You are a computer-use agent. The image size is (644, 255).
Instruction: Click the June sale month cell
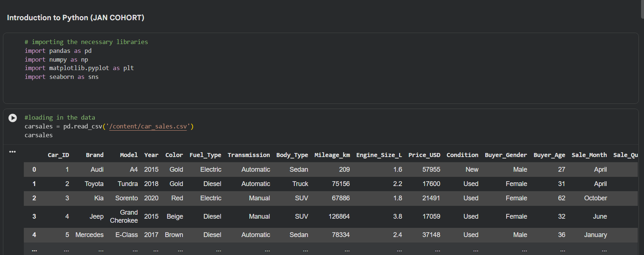600,216
